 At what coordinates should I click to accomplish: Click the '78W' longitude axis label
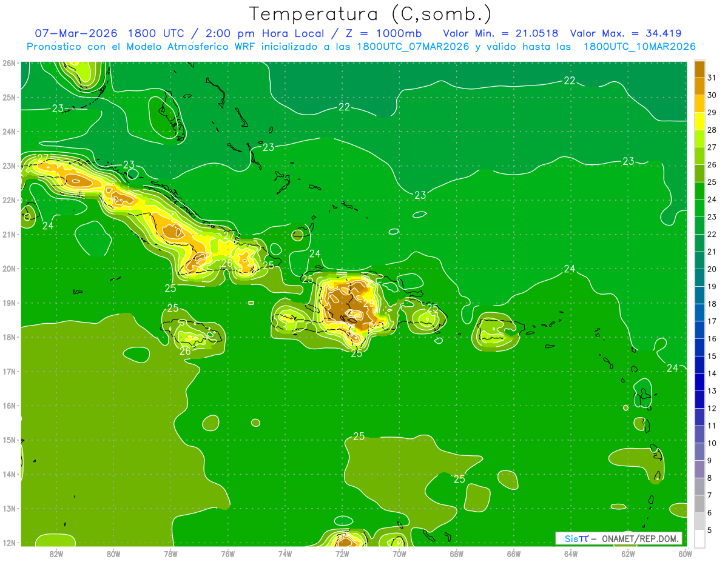pos(170,554)
